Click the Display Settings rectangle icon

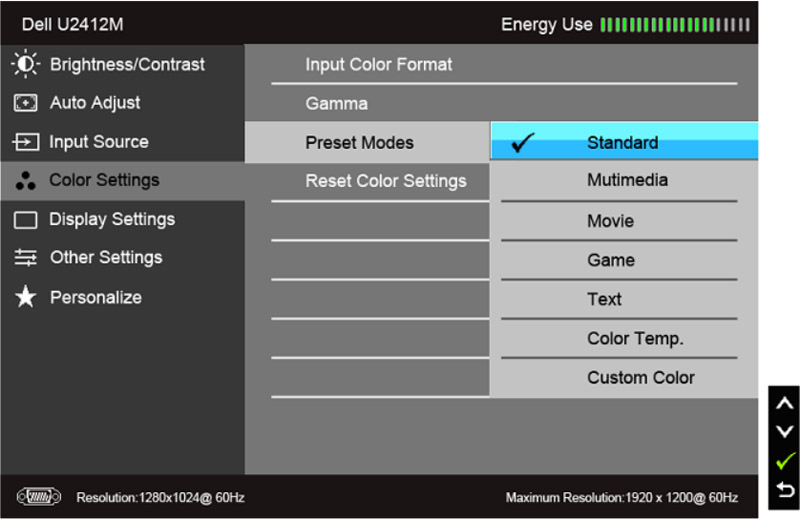(26, 220)
